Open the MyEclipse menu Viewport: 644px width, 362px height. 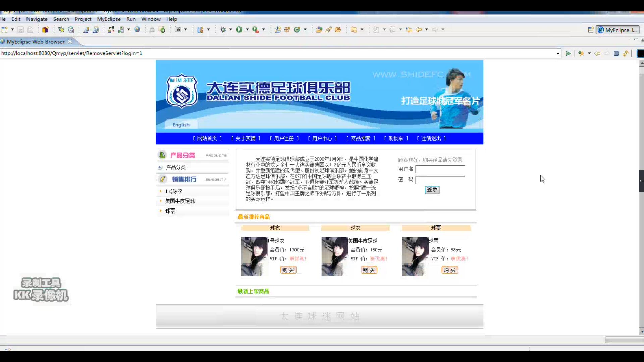(x=109, y=19)
